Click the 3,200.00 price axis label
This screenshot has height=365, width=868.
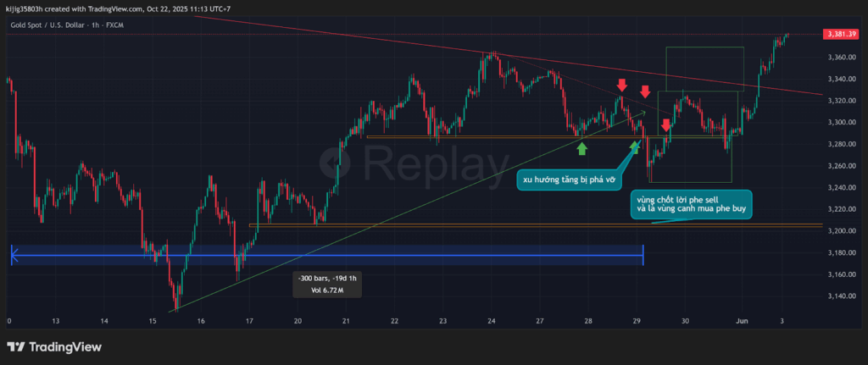pos(841,230)
